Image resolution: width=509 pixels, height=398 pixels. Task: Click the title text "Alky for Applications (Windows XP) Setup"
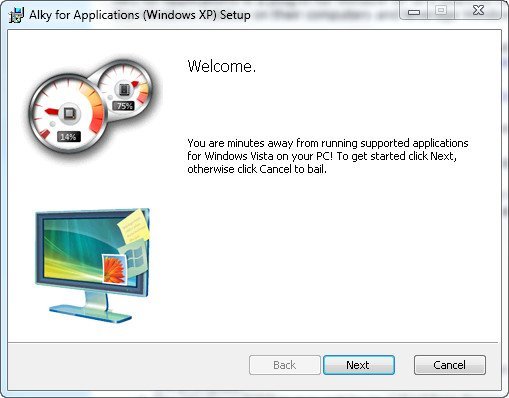point(140,15)
